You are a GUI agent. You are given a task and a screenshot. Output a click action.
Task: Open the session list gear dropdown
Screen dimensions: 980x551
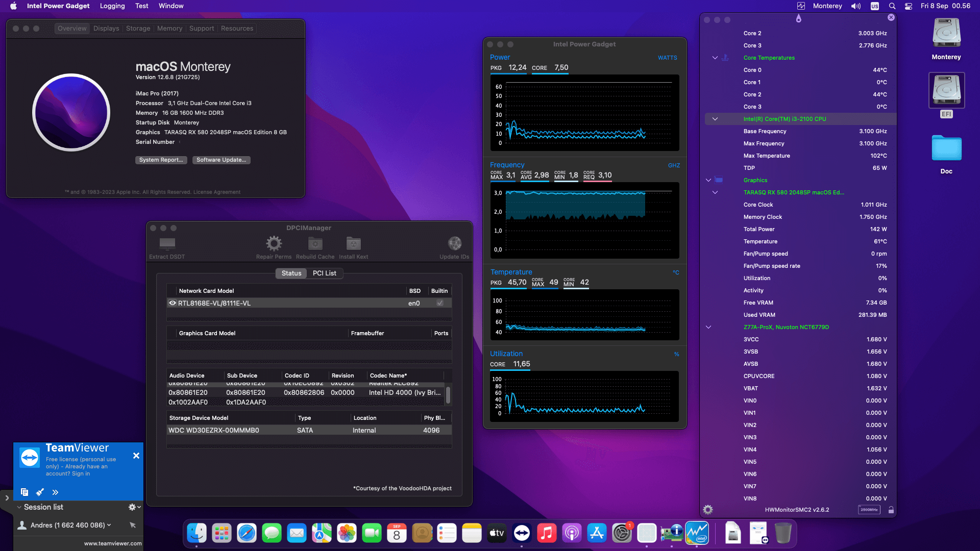[x=134, y=507]
